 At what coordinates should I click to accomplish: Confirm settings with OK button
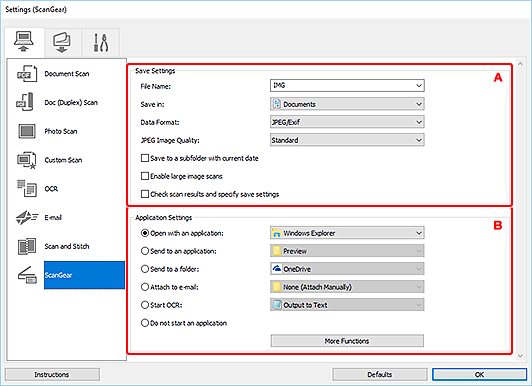point(479,374)
